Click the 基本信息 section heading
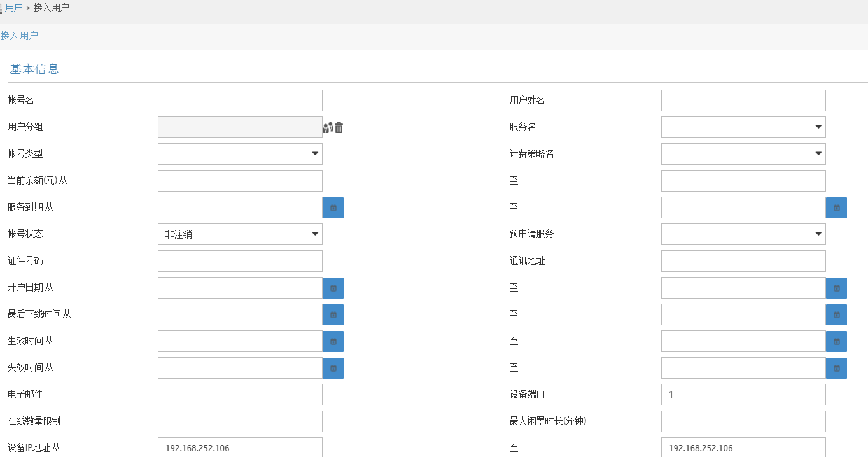The width and height of the screenshot is (868, 457). click(x=34, y=69)
